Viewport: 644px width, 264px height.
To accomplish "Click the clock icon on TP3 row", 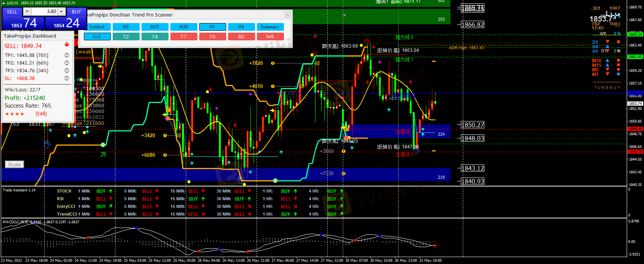I will point(67,71).
